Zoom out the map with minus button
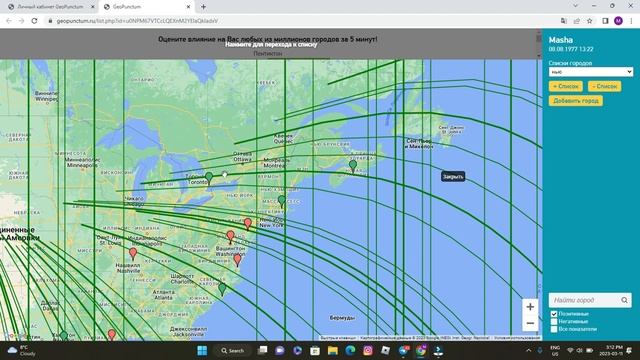Screen dimensions: 640x360 point(530,323)
